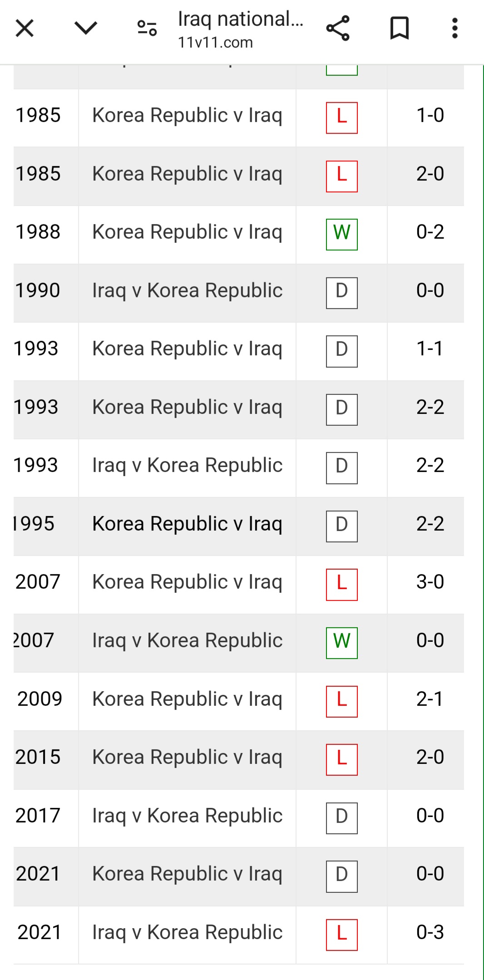
Task: Open site settings tune icon
Action: point(147,29)
